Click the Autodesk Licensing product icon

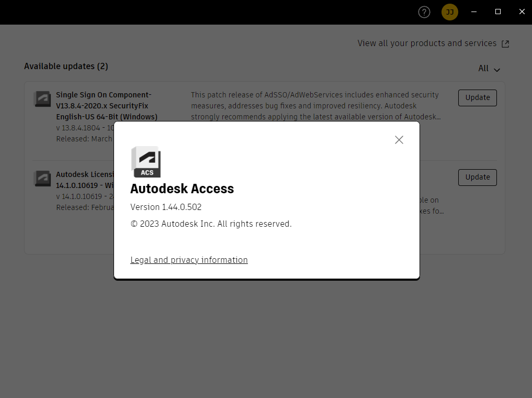(x=42, y=178)
